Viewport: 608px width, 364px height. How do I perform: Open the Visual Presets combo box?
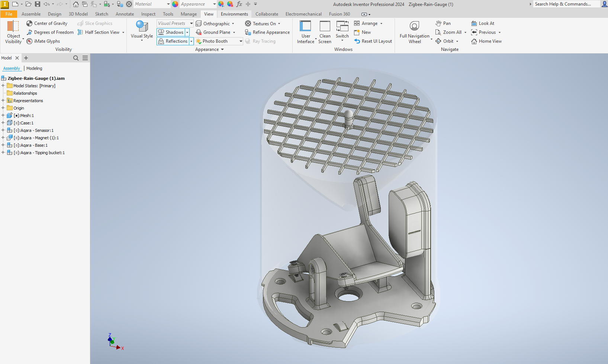[x=175, y=23]
